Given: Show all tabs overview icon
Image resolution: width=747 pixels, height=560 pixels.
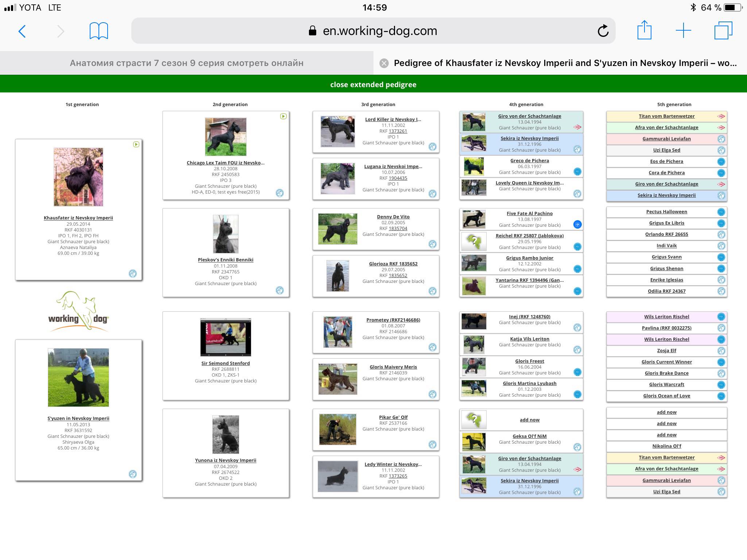Looking at the screenshot, I should pyautogui.click(x=723, y=31).
